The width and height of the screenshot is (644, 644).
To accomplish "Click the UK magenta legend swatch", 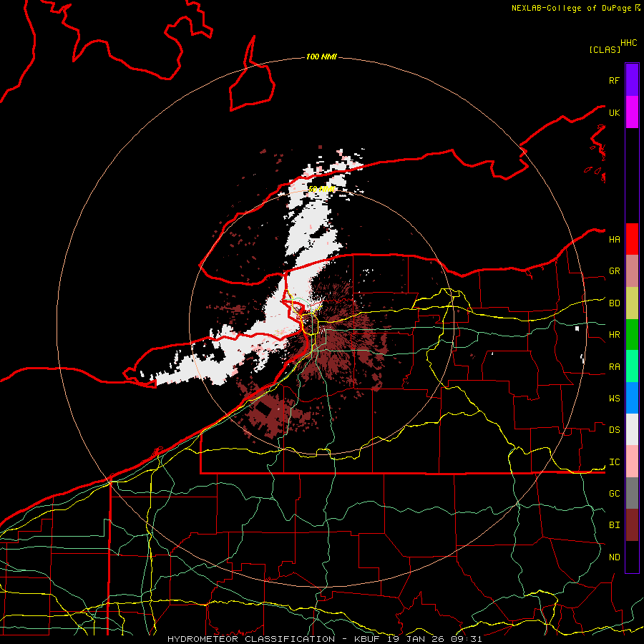I will [x=632, y=112].
